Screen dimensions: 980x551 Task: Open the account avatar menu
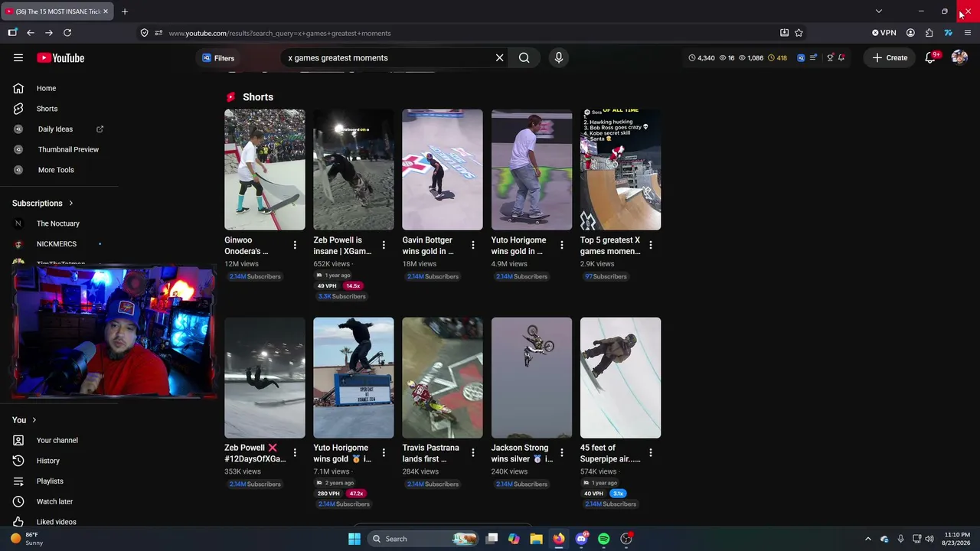[959, 57]
